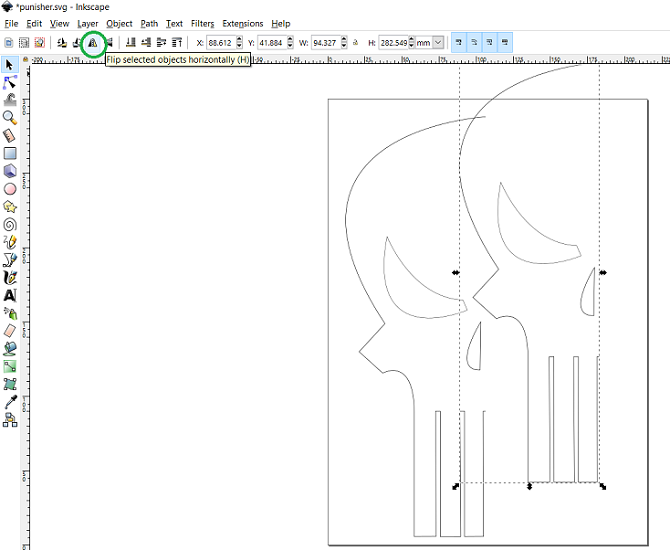The height and width of the screenshot is (550, 670).
Task: Increase the Y position value
Action: pyautogui.click(x=290, y=39)
